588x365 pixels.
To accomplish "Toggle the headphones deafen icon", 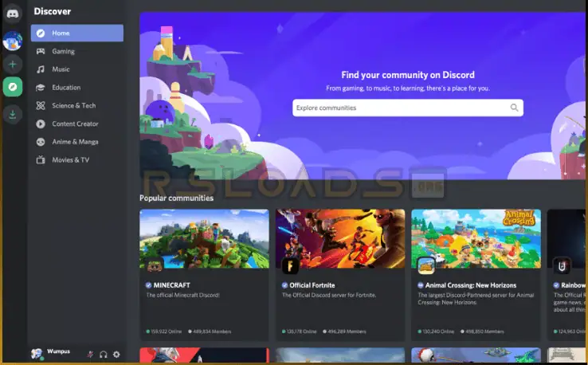I will [x=104, y=354].
